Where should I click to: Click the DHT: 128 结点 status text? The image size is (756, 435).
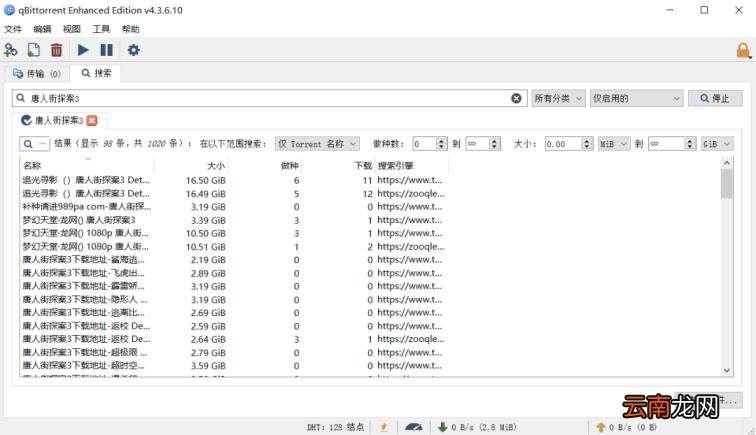[336, 427]
